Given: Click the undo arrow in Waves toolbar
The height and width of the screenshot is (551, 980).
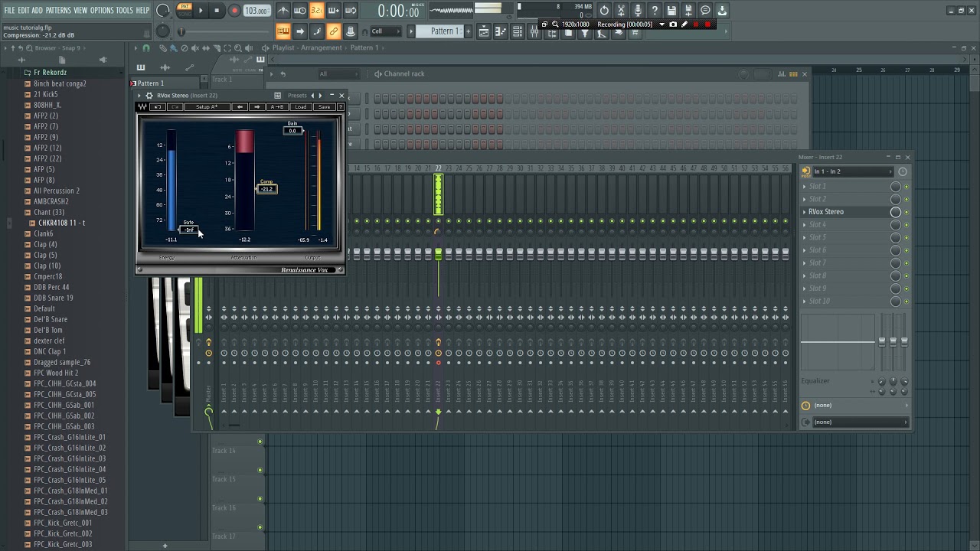Looking at the screenshot, I should [x=158, y=107].
